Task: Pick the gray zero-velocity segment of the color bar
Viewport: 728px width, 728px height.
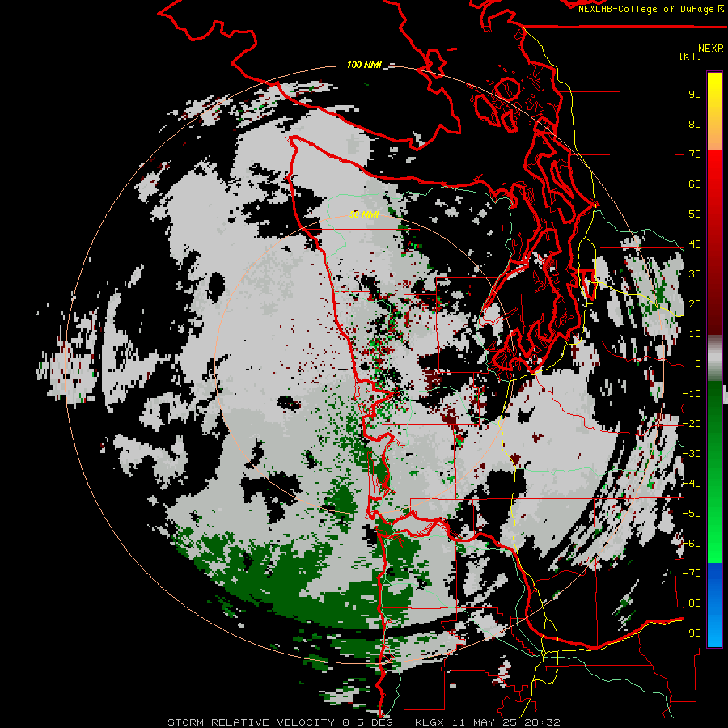Action: (x=714, y=358)
